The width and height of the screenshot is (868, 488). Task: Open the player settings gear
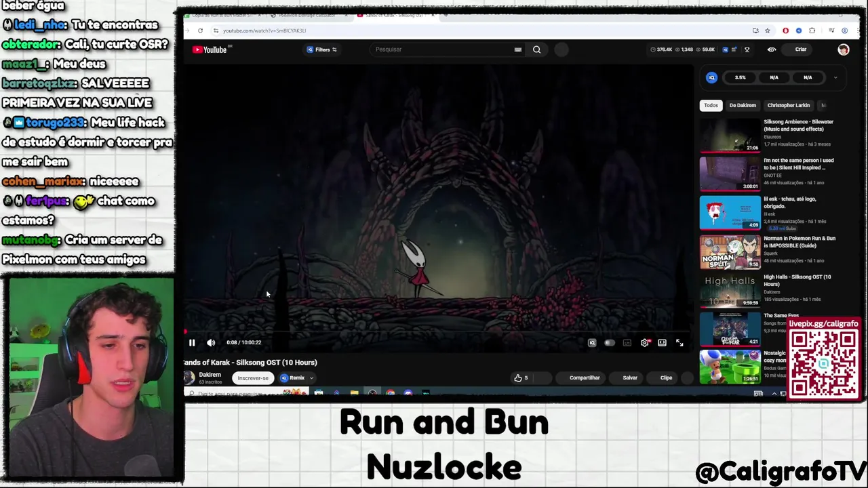point(644,343)
